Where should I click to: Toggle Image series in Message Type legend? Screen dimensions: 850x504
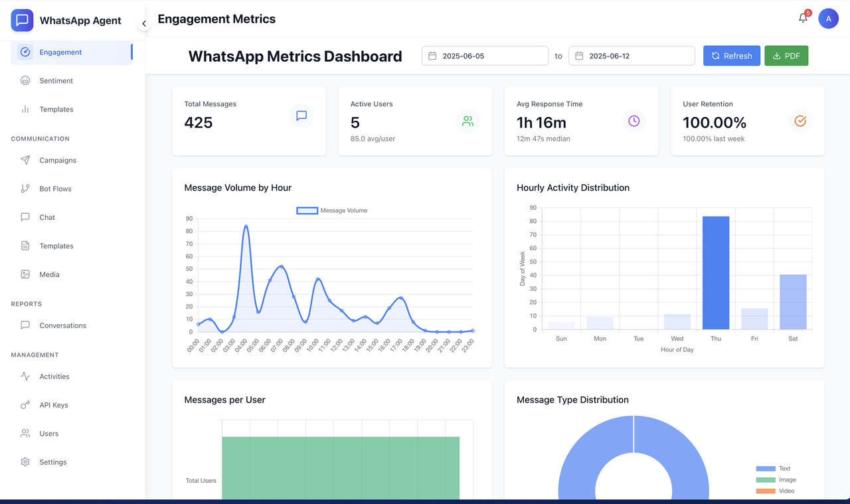pos(776,479)
